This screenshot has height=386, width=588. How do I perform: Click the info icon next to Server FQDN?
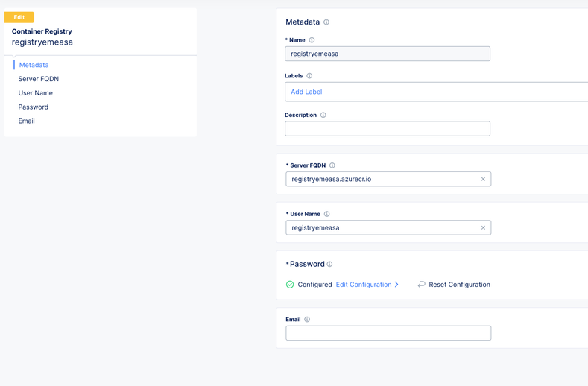coord(332,165)
